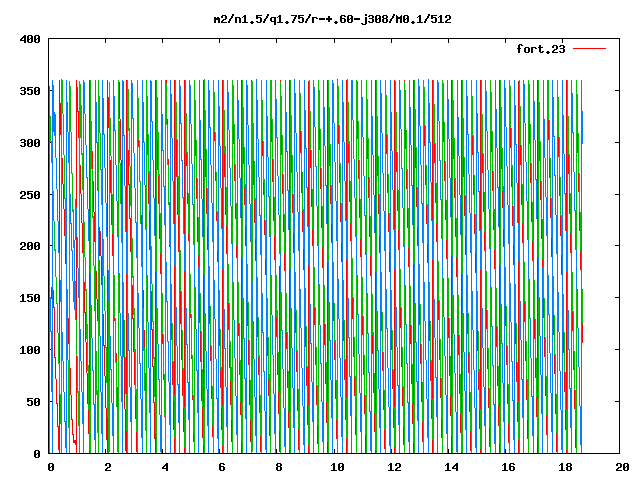Click y-axis label 200

tap(30, 246)
